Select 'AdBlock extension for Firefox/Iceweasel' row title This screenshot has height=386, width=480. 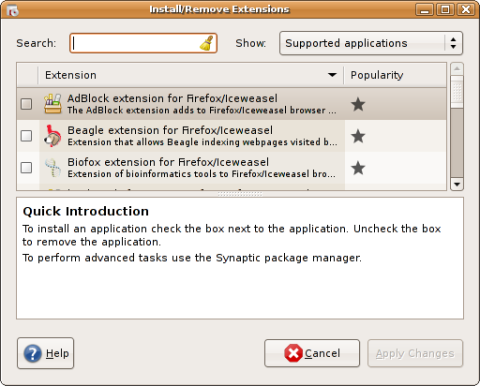coord(172,98)
